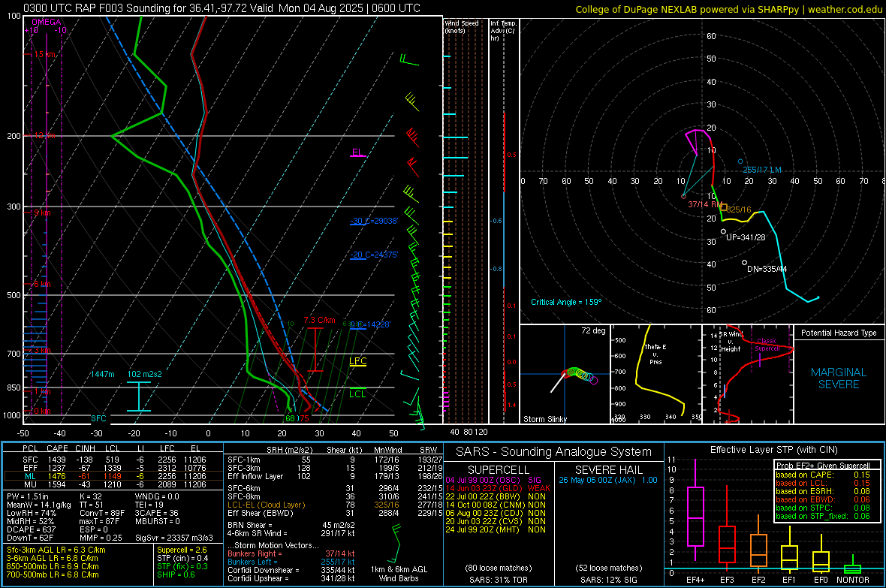The height and width of the screenshot is (588, 886).
Task: Click the Storm Slinky label
Action: (x=544, y=419)
